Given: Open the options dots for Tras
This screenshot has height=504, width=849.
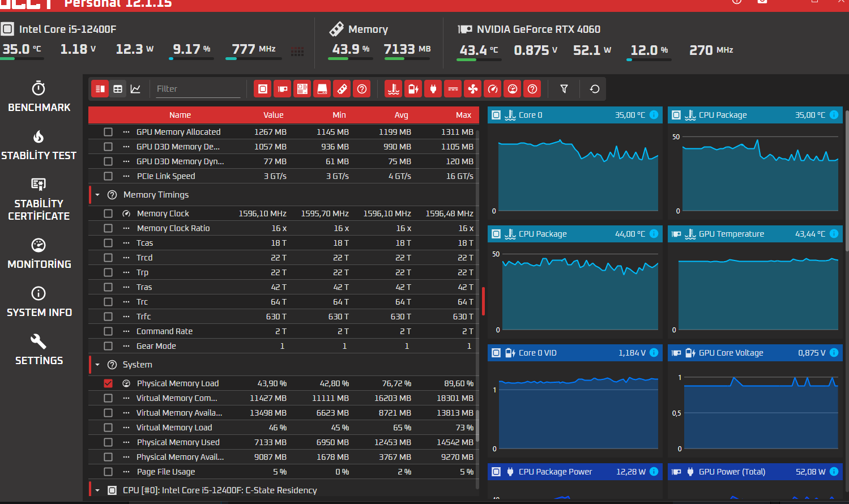Looking at the screenshot, I should coord(126,287).
